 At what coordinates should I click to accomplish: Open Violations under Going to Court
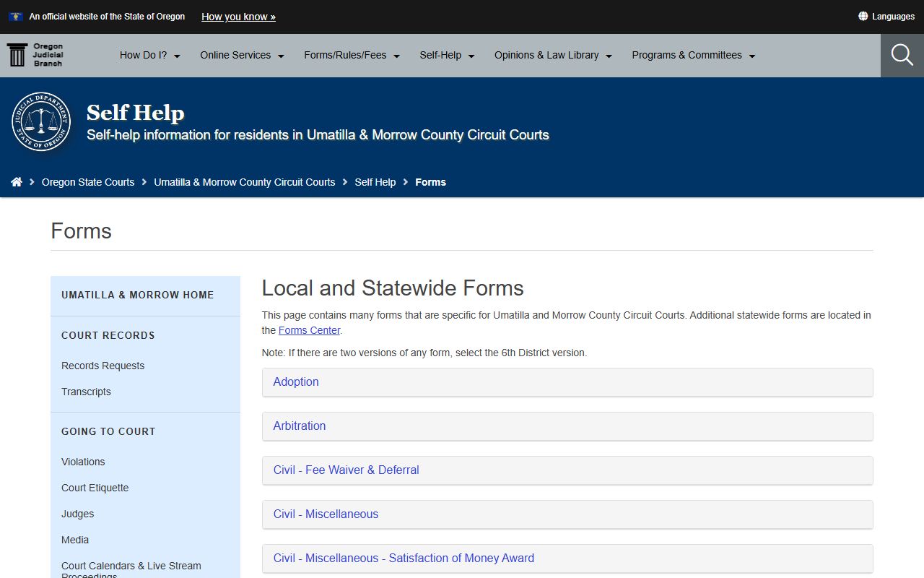[83, 462]
